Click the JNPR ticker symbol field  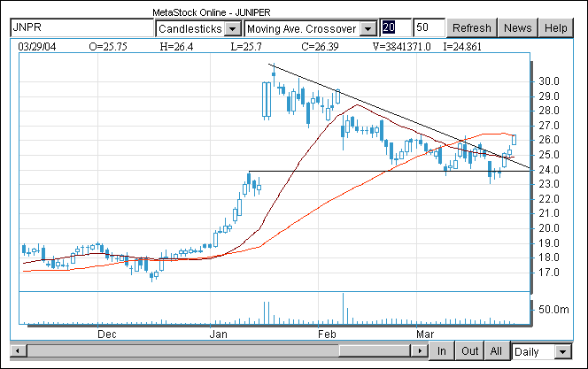tap(81, 27)
